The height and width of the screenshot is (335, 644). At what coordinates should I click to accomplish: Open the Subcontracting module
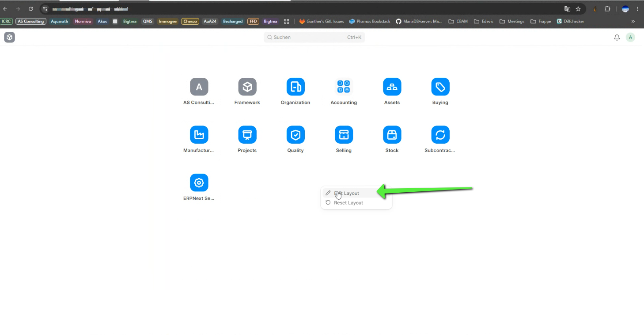(x=440, y=135)
